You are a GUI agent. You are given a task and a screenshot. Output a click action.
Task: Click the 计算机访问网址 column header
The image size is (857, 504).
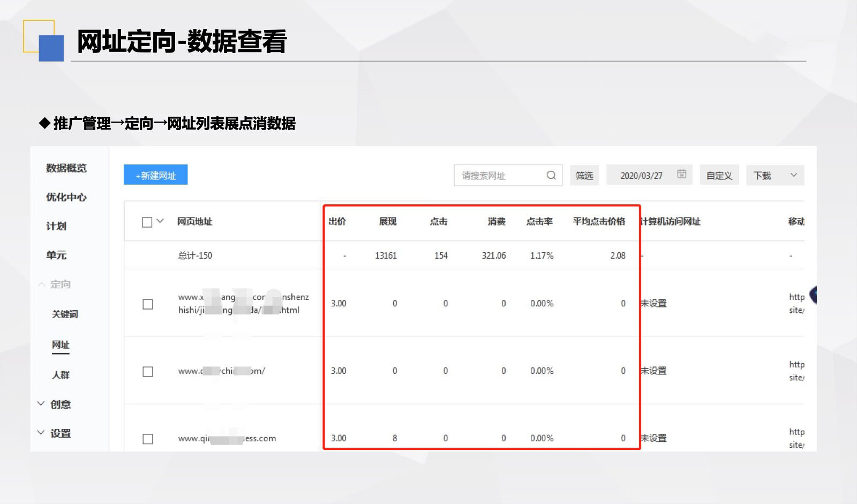(x=671, y=221)
